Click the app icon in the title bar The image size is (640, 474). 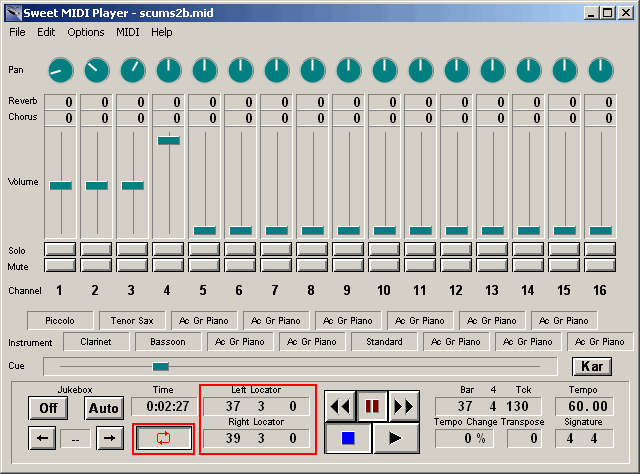point(13,13)
